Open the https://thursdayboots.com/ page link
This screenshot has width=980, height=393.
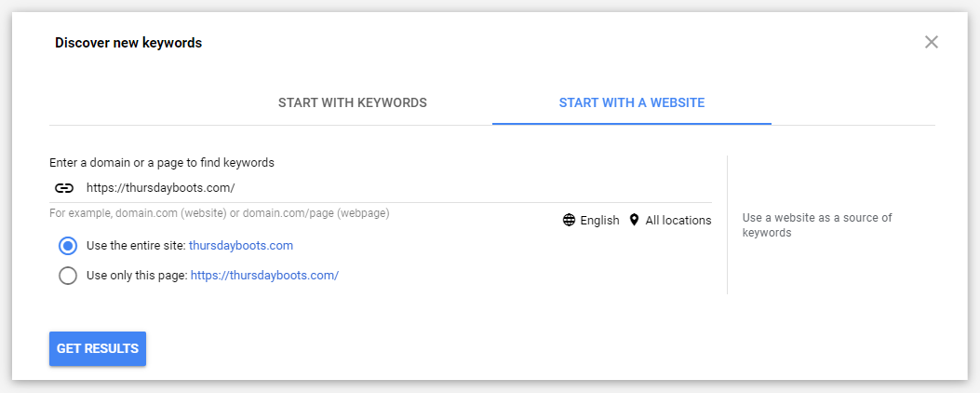pos(264,276)
